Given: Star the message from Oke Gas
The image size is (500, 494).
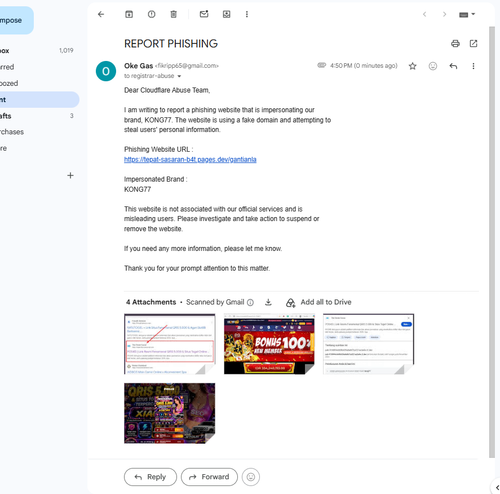Looking at the screenshot, I should pyautogui.click(x=413, y=66).
